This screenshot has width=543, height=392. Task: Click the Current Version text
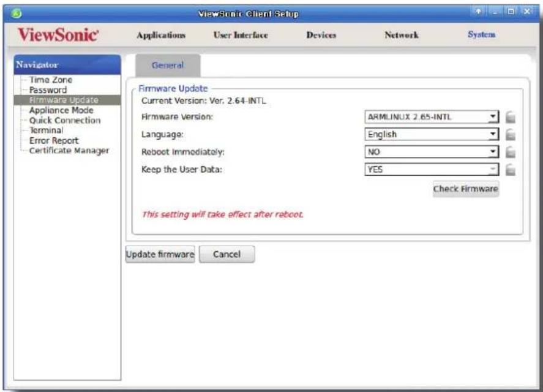coord(204,101)
